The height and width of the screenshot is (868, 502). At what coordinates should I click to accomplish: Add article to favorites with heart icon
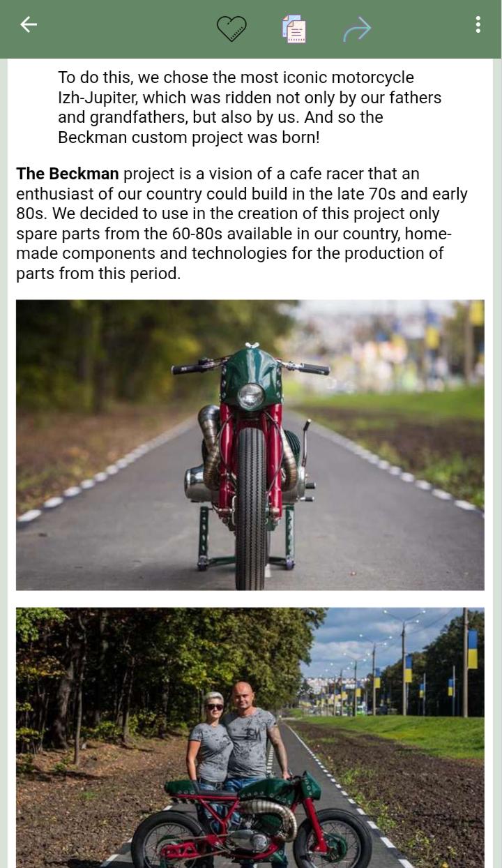coord(231,29)
